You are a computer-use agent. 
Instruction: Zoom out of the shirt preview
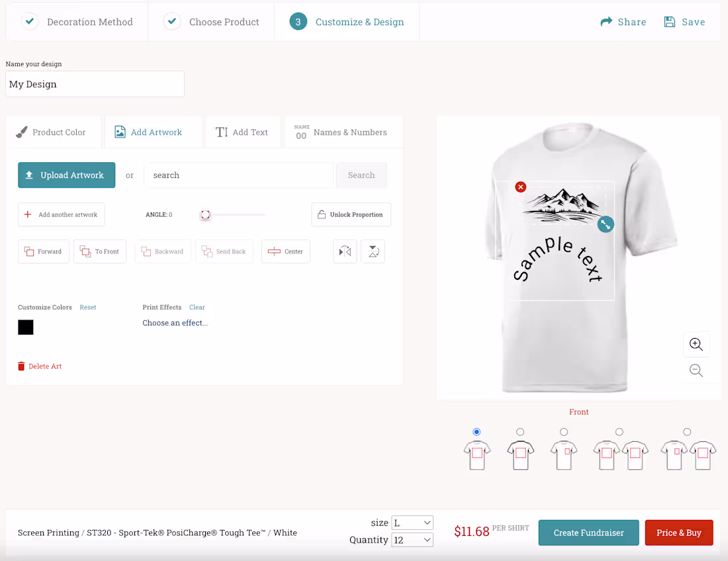pos(696,370)
